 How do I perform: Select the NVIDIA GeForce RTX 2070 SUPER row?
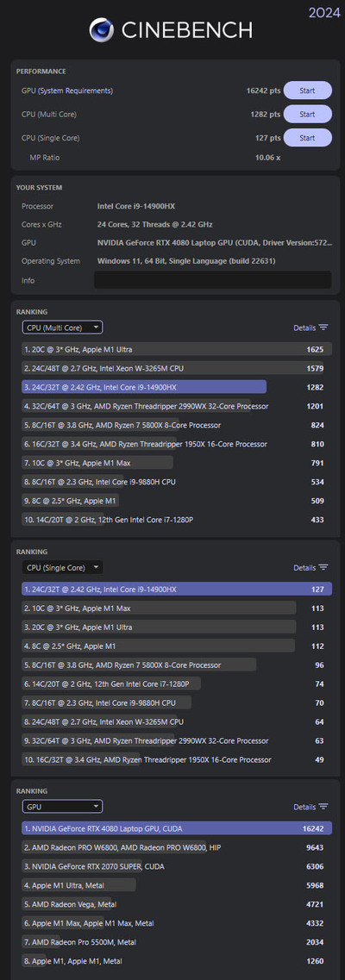177,866
